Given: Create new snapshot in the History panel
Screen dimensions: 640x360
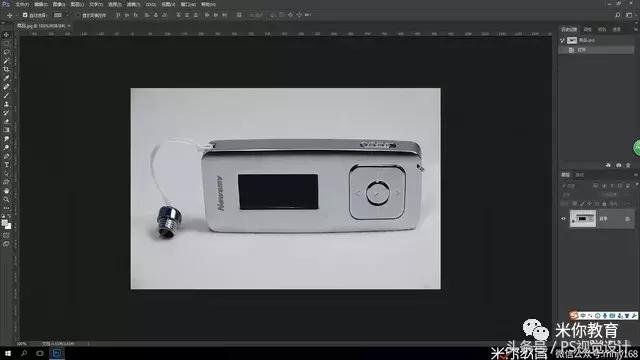Looking at the screenshot, I should [618, 165].
